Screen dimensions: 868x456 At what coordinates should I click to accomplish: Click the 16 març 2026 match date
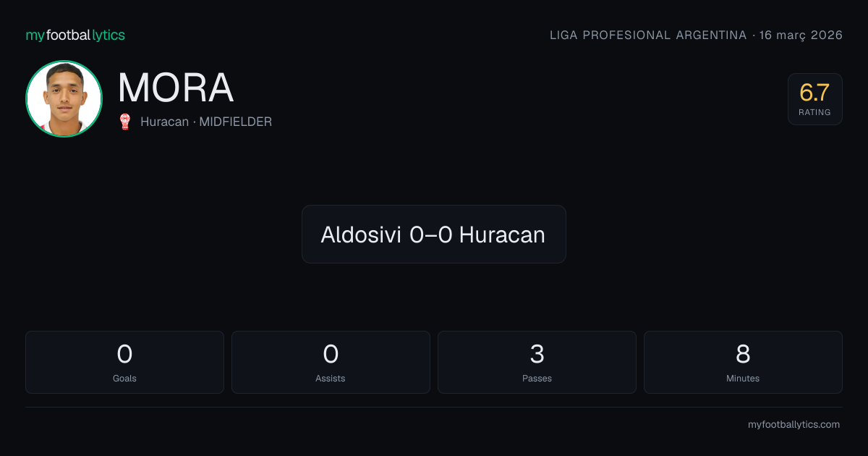tap(801, 35)
